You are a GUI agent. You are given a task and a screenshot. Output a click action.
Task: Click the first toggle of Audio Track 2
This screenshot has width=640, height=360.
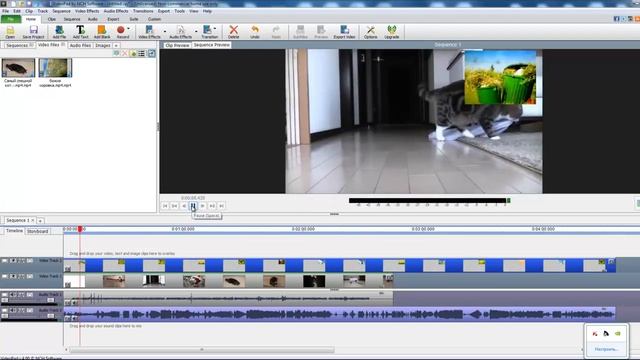(x=4, y=310)
